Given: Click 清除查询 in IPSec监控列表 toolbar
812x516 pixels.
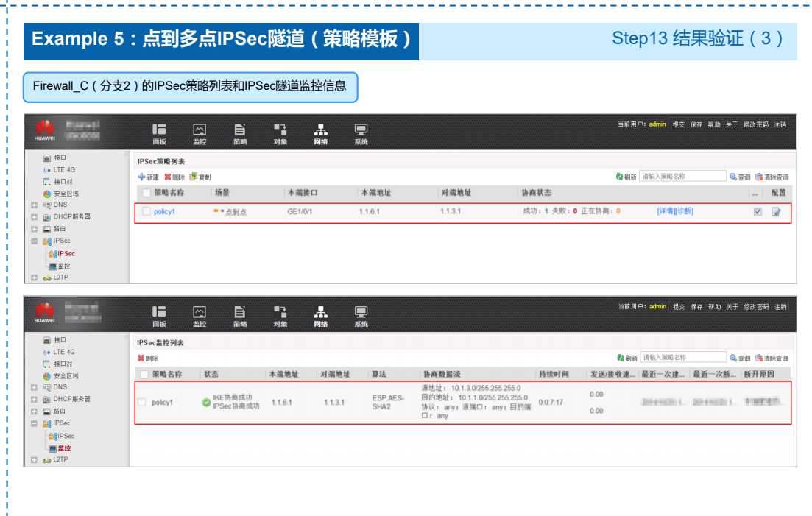Looking at the screenshot, I should (x=772, y=358).
